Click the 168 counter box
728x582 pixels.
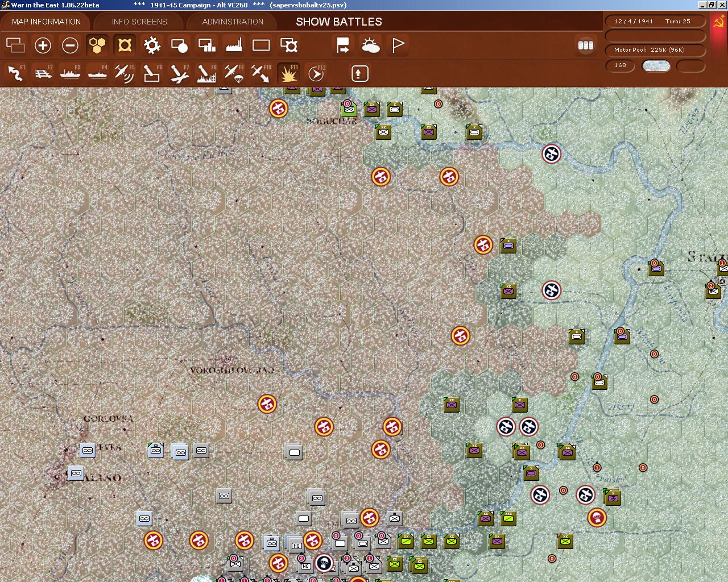620,65
